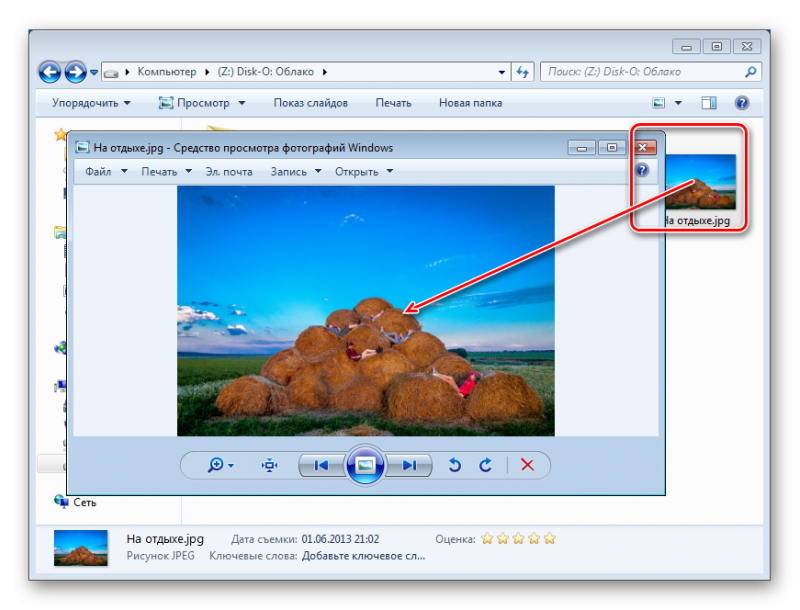The width and height of the screenshot is (800, 610).
Task: Click Сеть in navigation pane
Action: click(85, 502)
